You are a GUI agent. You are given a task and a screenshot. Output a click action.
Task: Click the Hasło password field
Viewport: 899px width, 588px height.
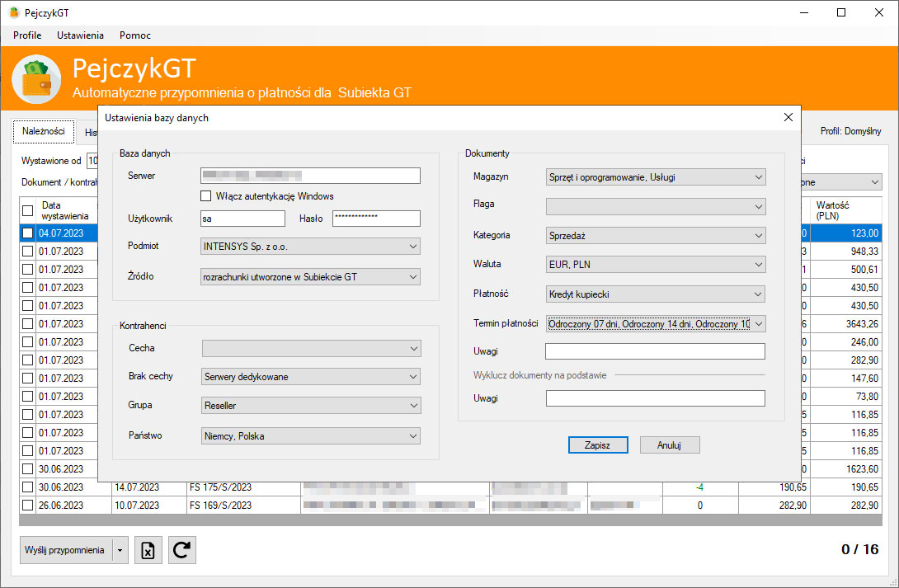(376, 219)
